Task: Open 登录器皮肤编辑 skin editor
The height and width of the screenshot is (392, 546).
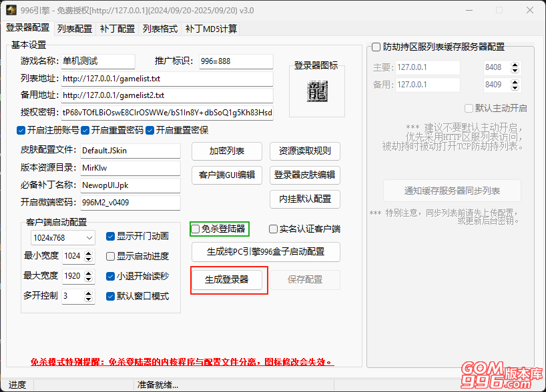Action: pos(305,175)
